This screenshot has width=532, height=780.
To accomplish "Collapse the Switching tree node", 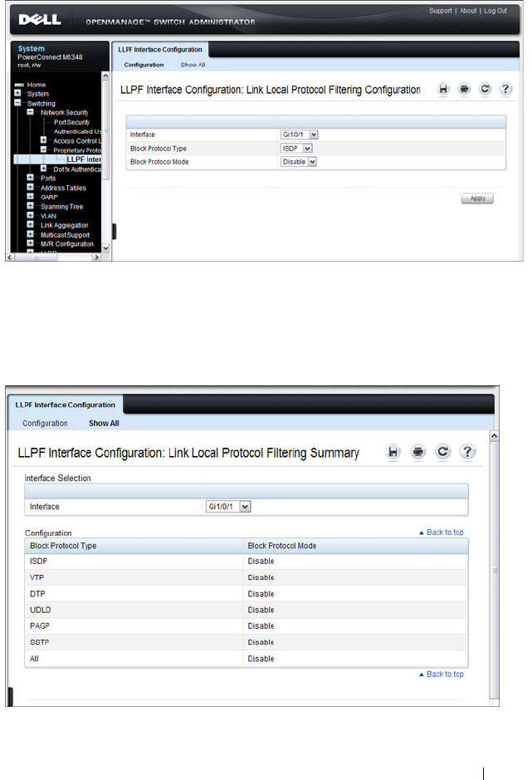I will (18, 102).
